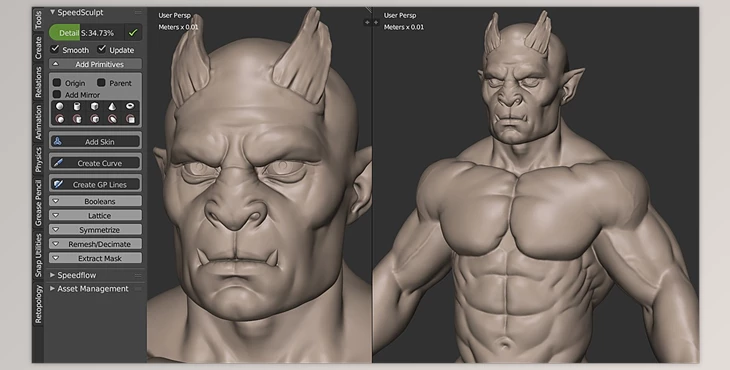
Task: Click 'Meters x 0.01' in left viewport
Action: [178, 27]
